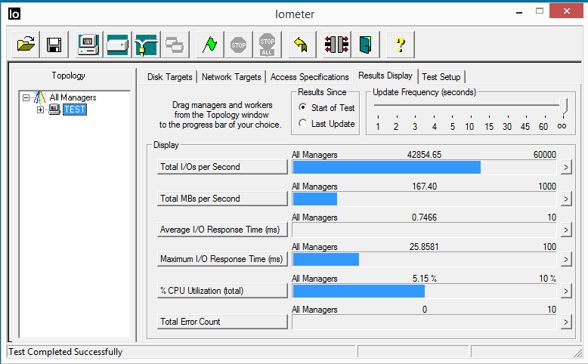Open the About Iometer question mark icon
This screenshot has height=364, width=588.
tap(401, 45)
